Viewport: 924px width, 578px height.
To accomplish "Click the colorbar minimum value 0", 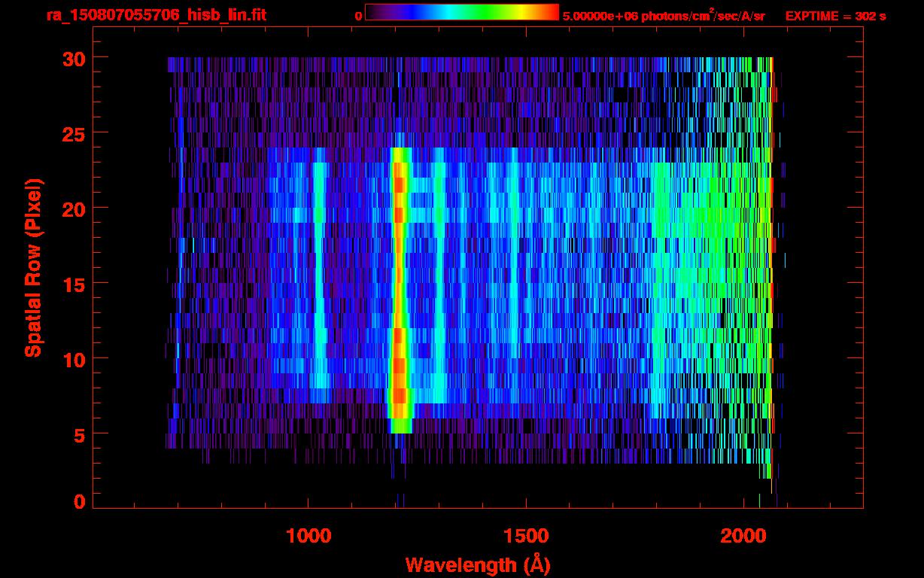I will pyautogui.click(x=358, y=16).
